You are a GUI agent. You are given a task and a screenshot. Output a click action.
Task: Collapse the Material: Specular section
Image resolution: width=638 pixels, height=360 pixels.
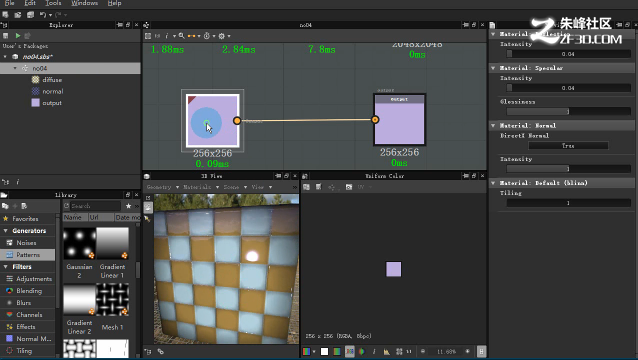(493, 68)
